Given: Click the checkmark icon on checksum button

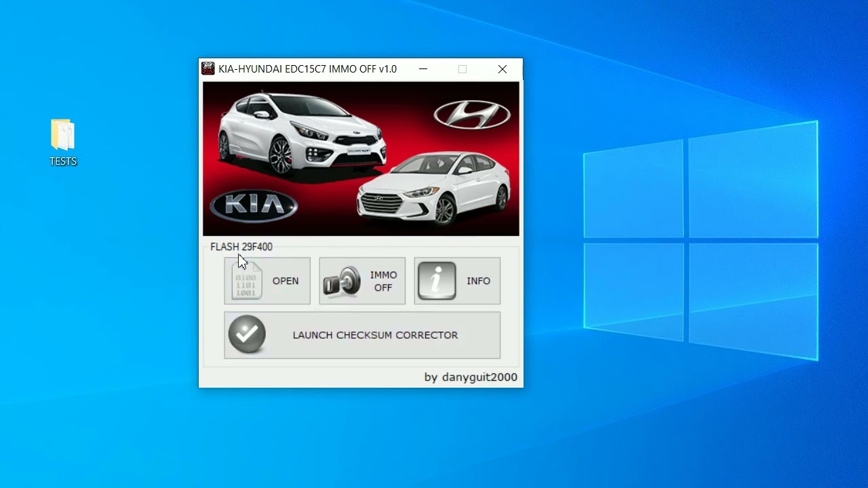Looking at the screenshot, I should click(x=247, y=335).
